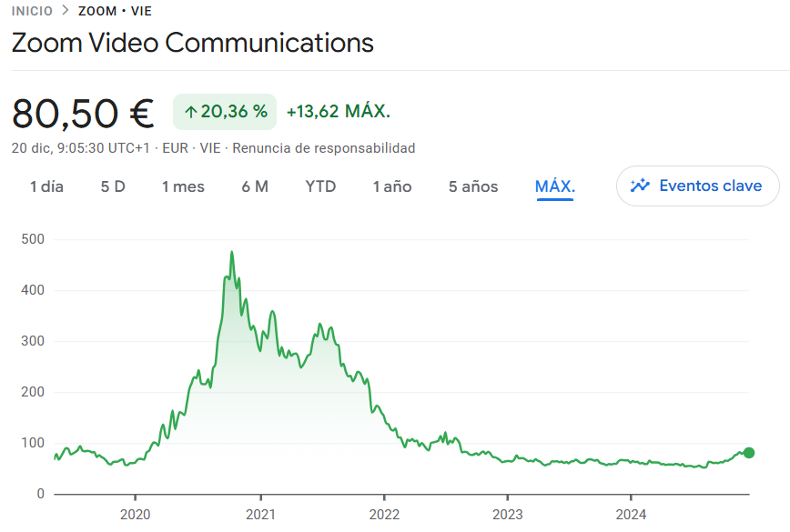Show the 1 mes chart range
This screenshot has width=790, height=532.
pos(183,186)
